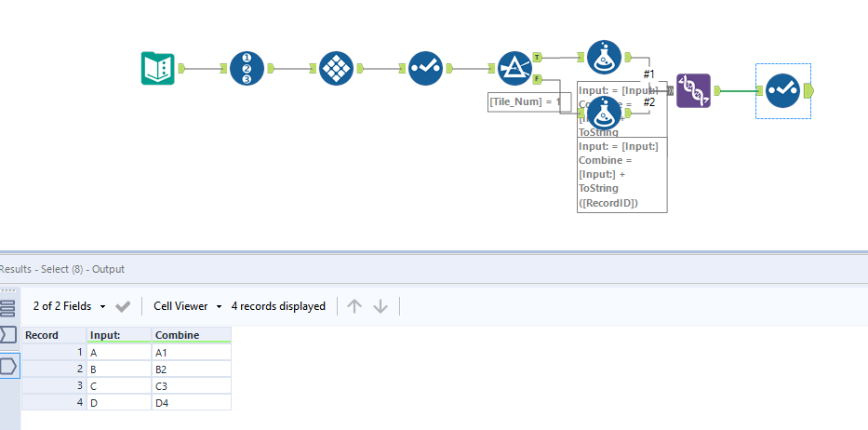Screen dimensions: 868x430
Task: Select cell C in Input: column
Action: pos(119,385)
